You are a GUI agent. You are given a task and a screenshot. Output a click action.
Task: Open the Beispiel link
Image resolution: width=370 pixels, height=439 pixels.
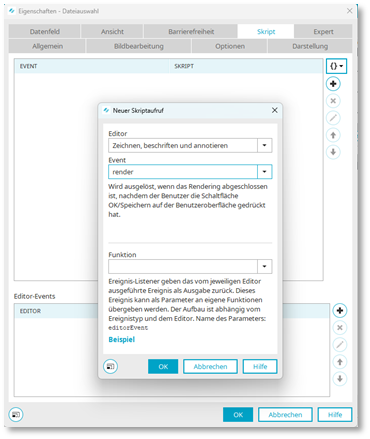coord(122,339)
